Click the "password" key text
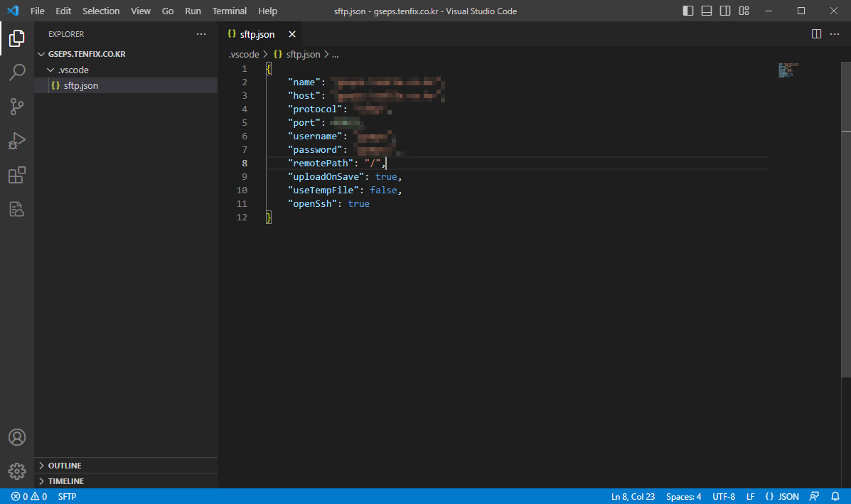This screenshot has width=851, height=504. pyautogui.click(x=316, y=150)
